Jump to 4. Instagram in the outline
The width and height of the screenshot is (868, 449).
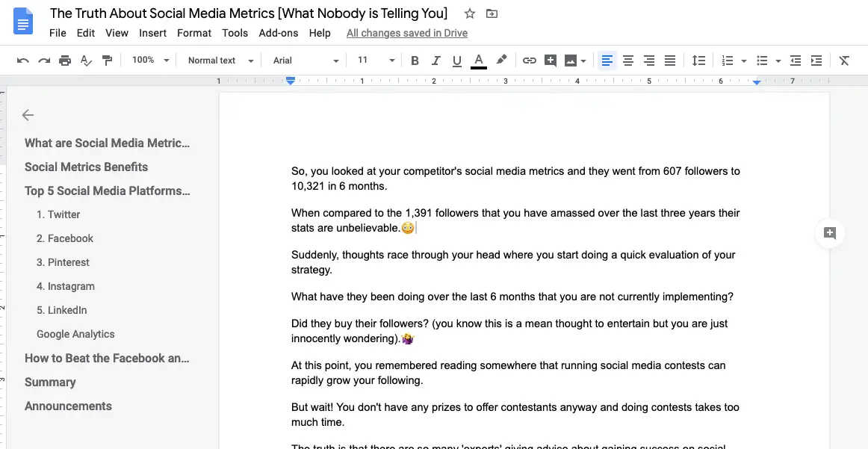65,286
